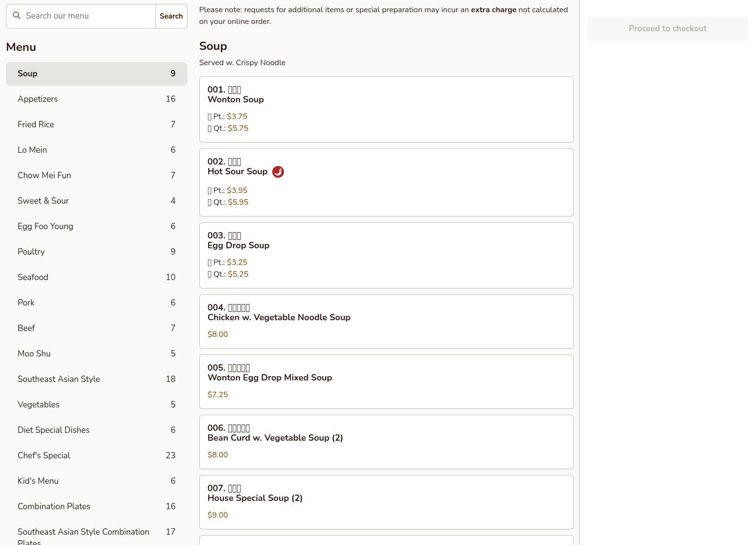This screenshot has width=756, height=545.
Task: Open the Sweet & Sour category
Action: click(x=96, y=201)
